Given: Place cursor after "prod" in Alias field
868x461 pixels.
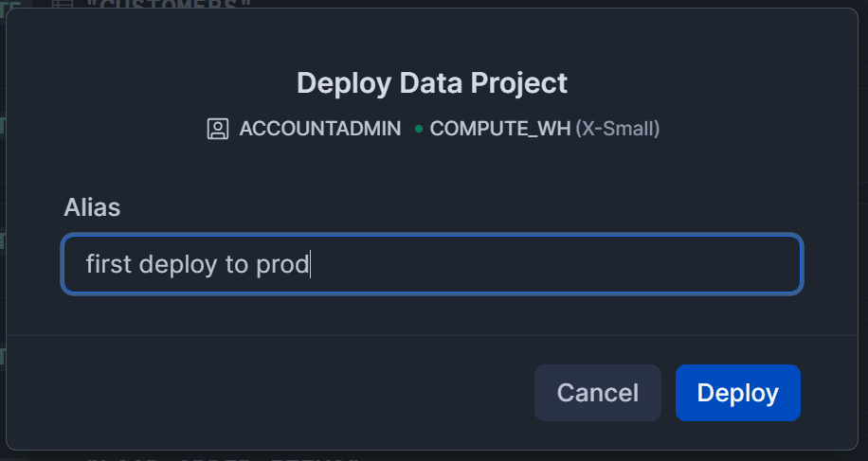Looking at the screenshot, I should pos(311,264).
